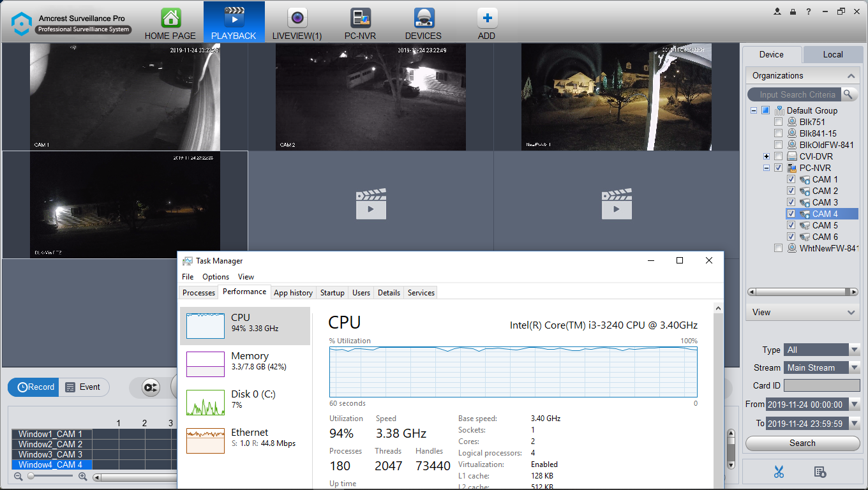The image size is (868, 490).
Task: Expand the View panel
Action: click(851, 313)
